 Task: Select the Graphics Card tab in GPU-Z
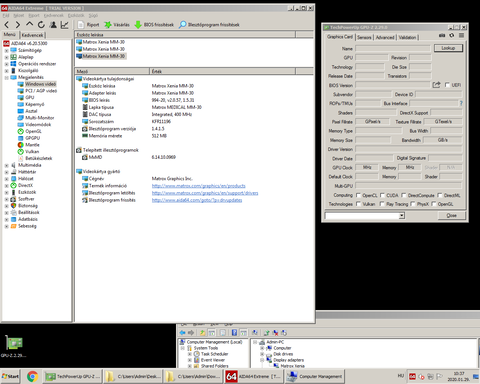pos(340,37)
